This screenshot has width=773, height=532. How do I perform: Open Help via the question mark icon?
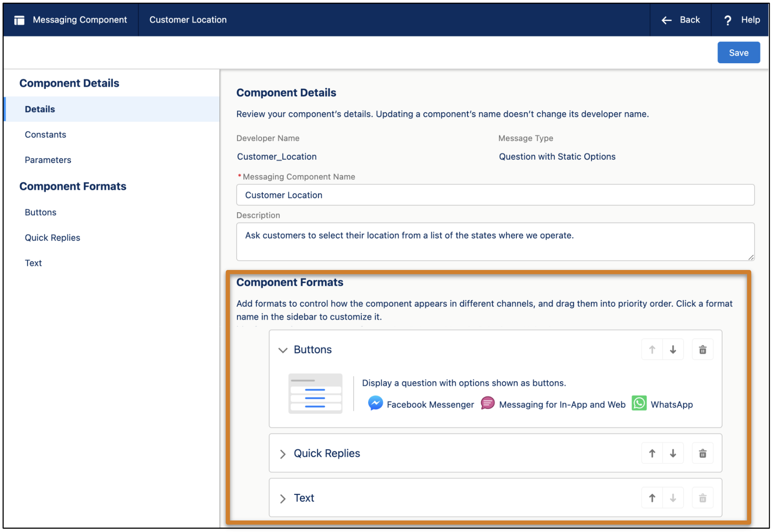click(728, 19)
